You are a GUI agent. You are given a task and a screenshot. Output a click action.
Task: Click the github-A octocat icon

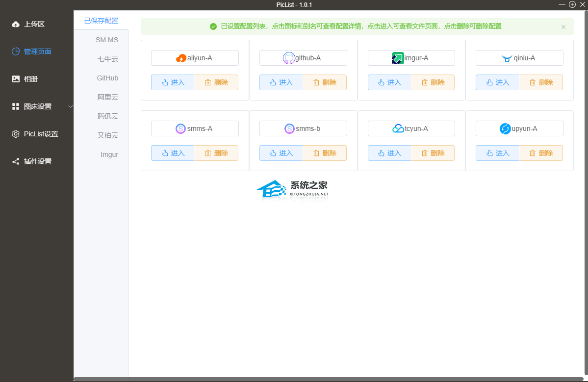(x=289, y=58)
